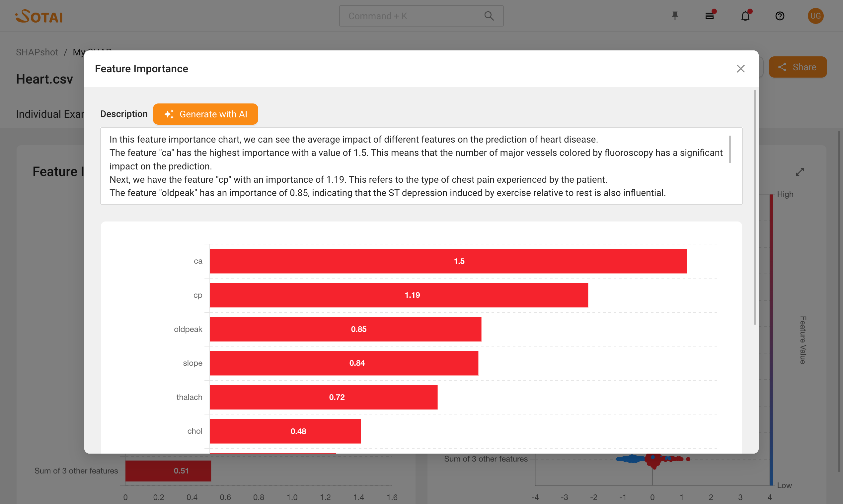Click the Share button
This screenshot has width=843, height=504.
click(x=798, y=67)
